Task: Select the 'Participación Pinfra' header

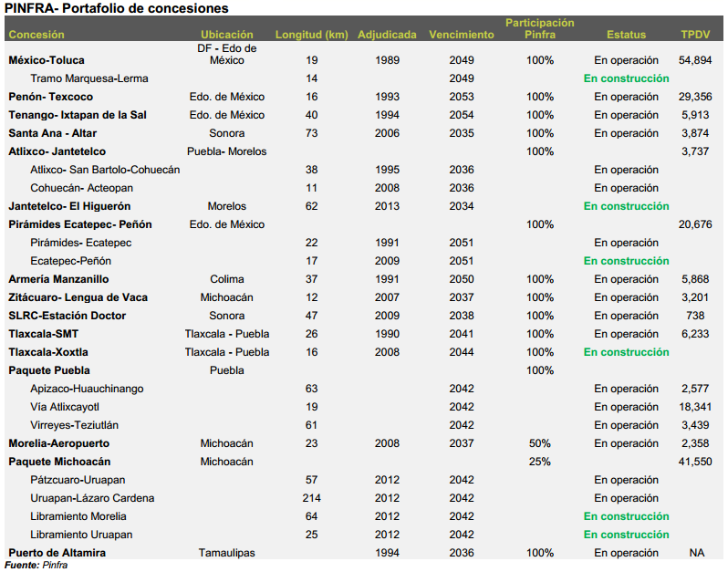Action: tap(540, 29)
